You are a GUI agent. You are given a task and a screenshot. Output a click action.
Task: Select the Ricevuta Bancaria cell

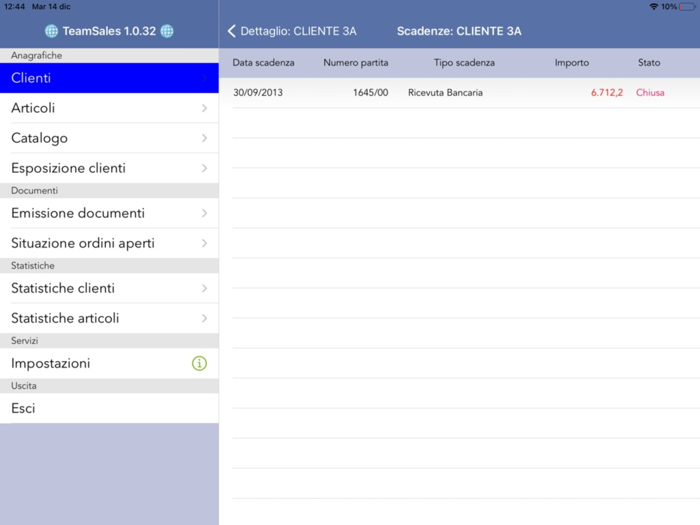pyautogui.click(x=445, y=92)
